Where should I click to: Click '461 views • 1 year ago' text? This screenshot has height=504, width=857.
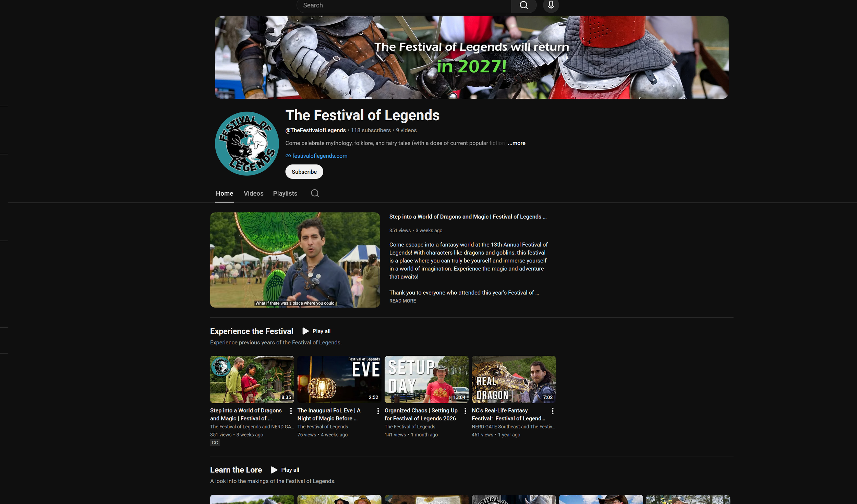pos(496,435)
